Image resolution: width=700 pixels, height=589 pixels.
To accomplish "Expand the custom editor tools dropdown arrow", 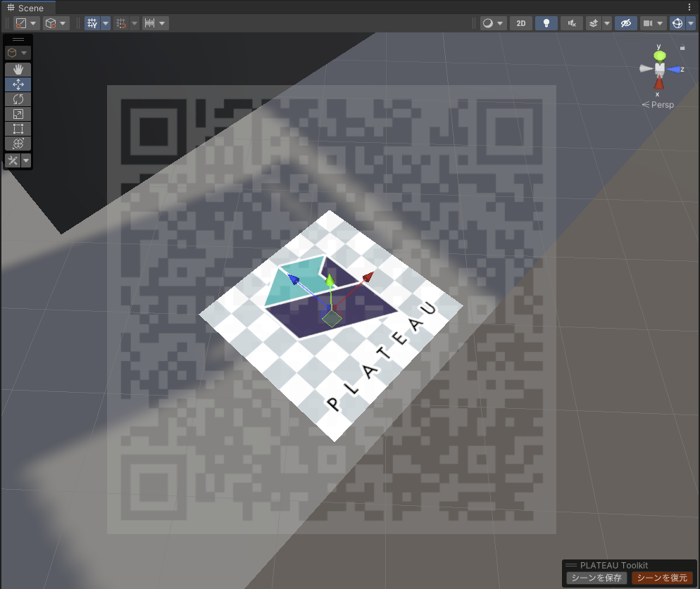I will (x=26, y=160).
